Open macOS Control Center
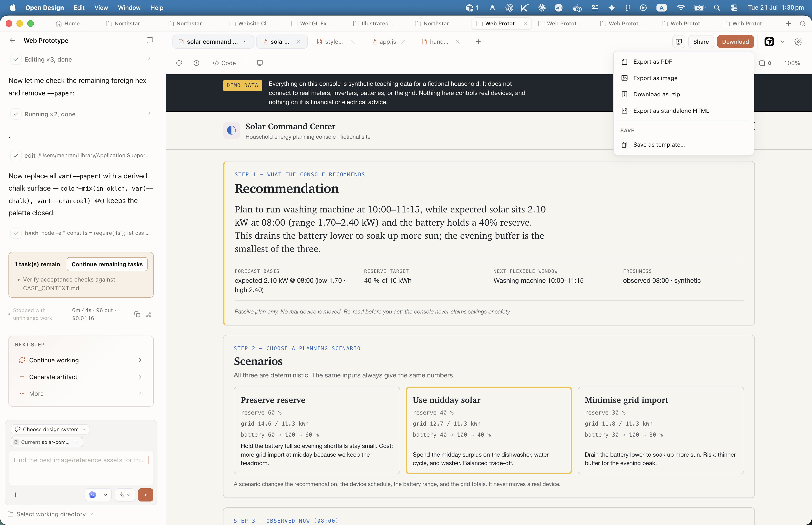 coord(734,8)
